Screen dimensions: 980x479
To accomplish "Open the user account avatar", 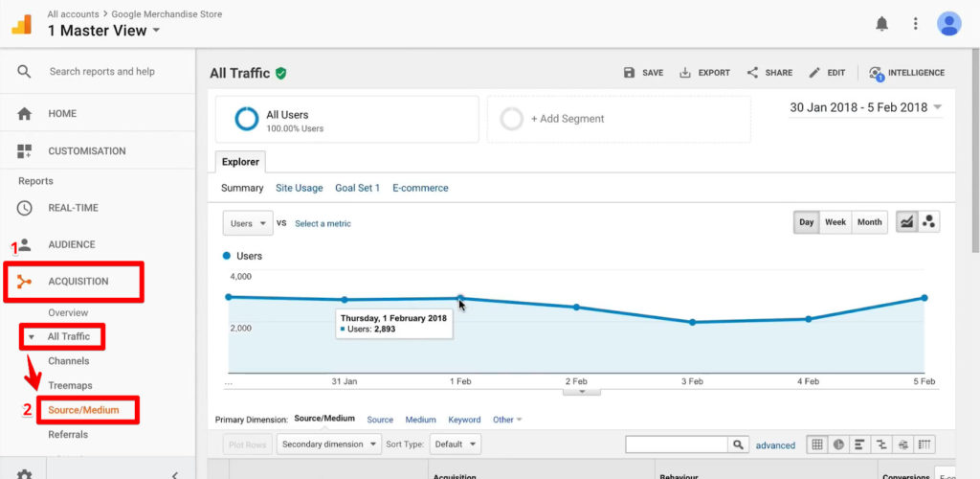I will coord(948,24).
